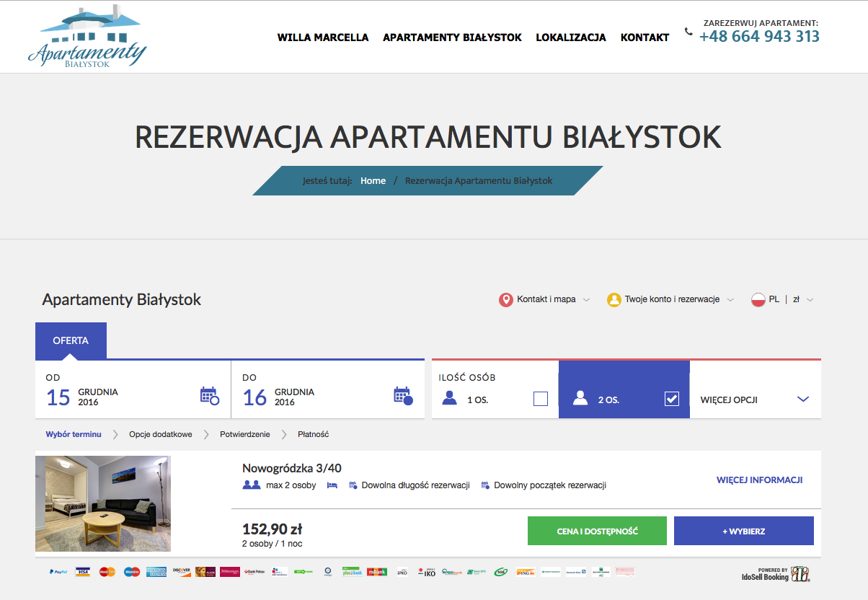The image size is (868, 600).
Task: Open the departure date calendar icon
Action: coord(403,395)
